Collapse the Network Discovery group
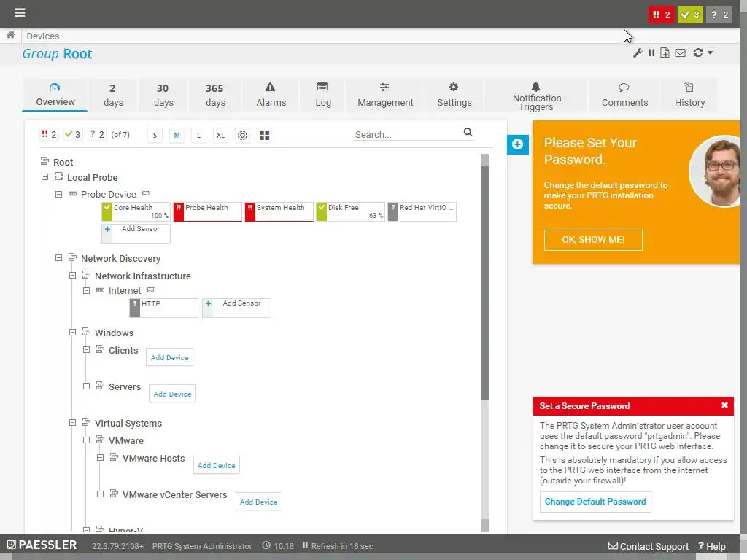The width and height of the screenshot is (747, 560). pyautogui.click(x=58, y=258)
